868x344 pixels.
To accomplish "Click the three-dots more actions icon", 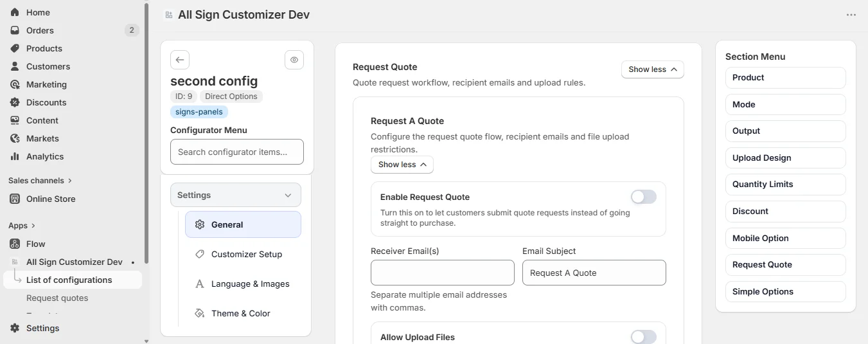I will tap(851, 15).
